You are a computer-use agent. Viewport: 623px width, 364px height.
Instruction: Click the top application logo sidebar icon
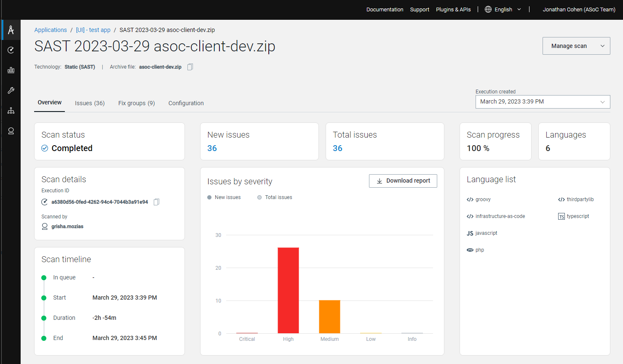click(x=11, y=30)
